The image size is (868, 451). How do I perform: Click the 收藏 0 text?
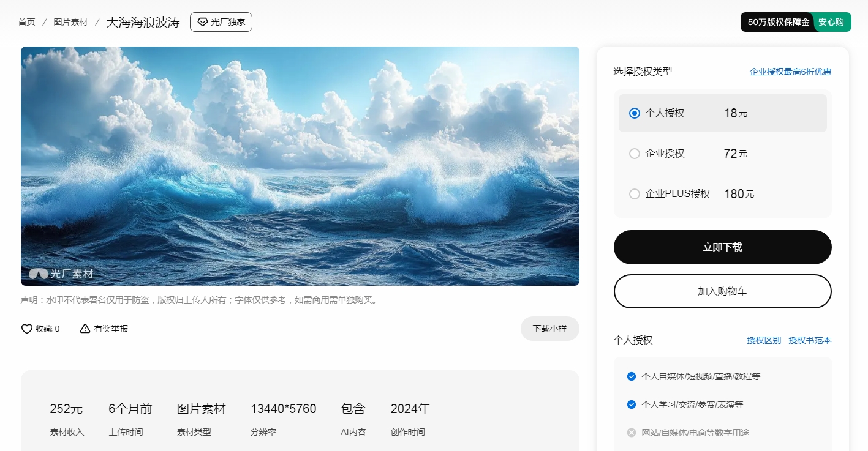[x=48, y=329]
